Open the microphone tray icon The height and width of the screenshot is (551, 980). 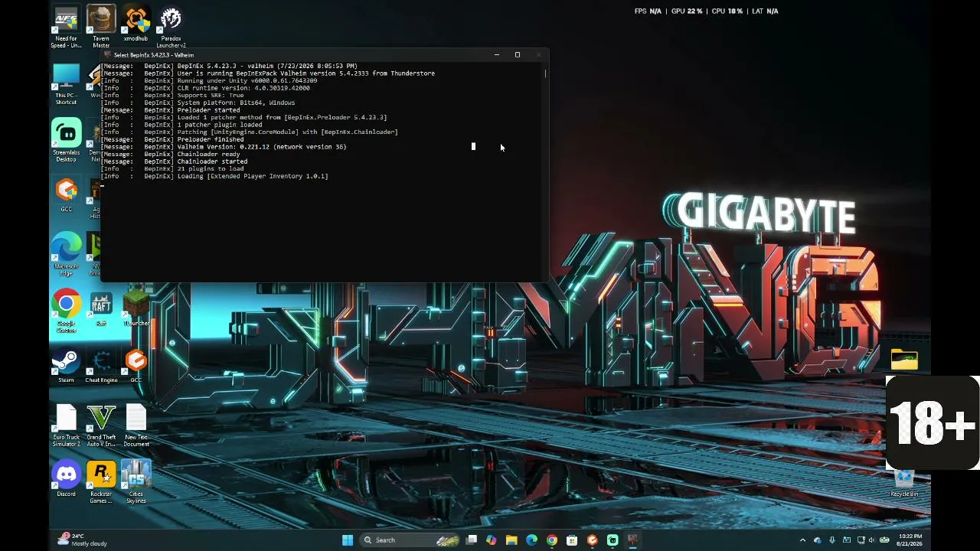(x=832, y=540)
